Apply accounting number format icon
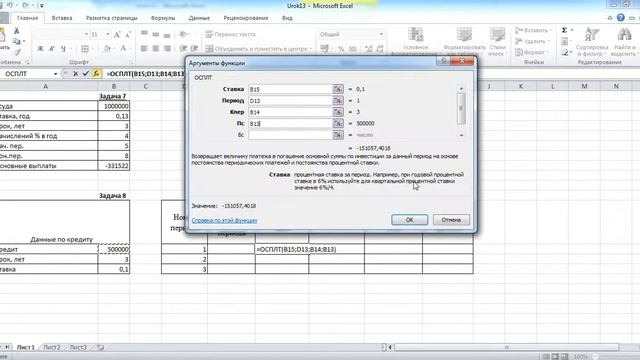This screenshot has width=640, height=360. tap(324, 49)
